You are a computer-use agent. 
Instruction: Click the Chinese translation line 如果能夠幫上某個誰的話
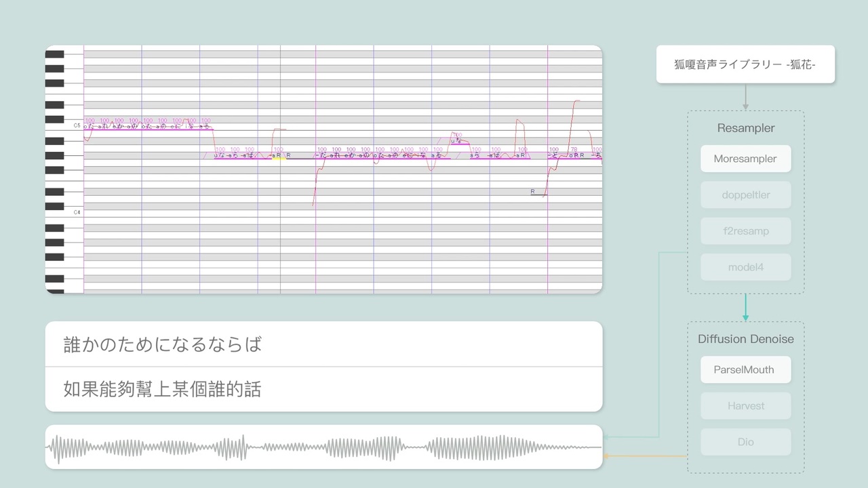[x=162, y=389]
